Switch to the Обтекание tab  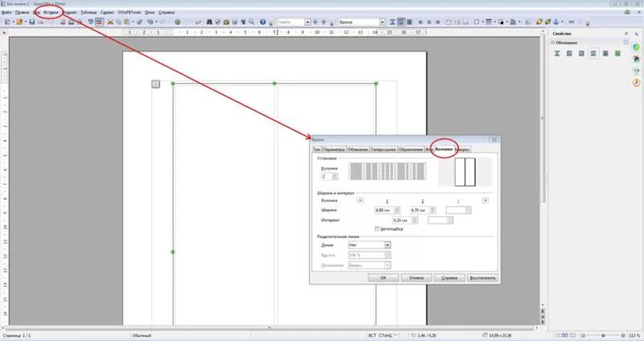point(357,150)
